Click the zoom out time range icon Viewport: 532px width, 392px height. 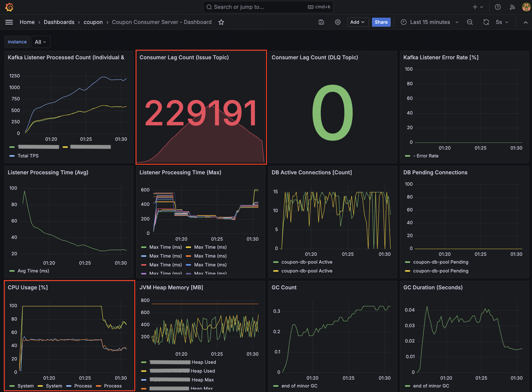click(x=470, y=22)
